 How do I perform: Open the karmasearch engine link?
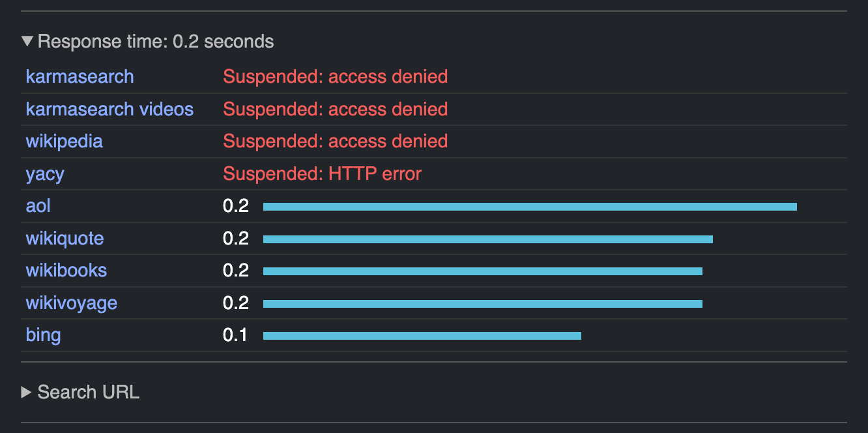click(80, 76)
